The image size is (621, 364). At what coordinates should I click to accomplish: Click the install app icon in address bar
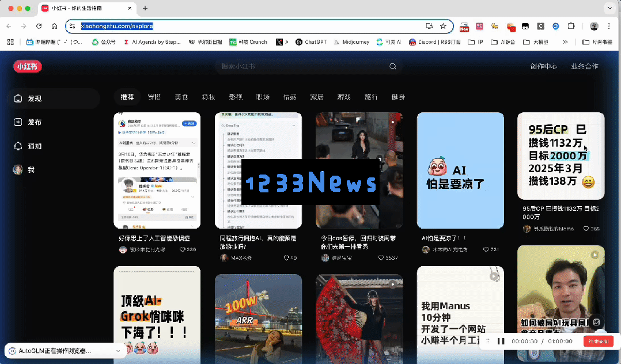(429, 26)
